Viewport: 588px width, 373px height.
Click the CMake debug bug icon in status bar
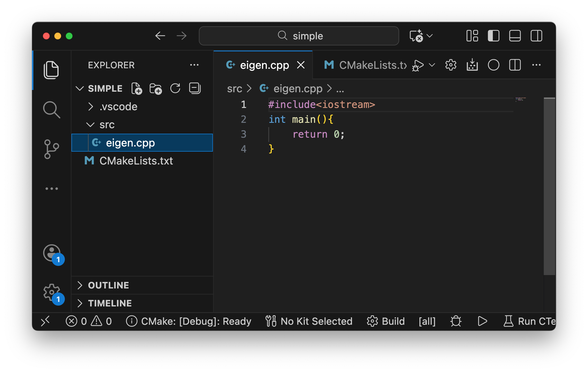(456, 321)
